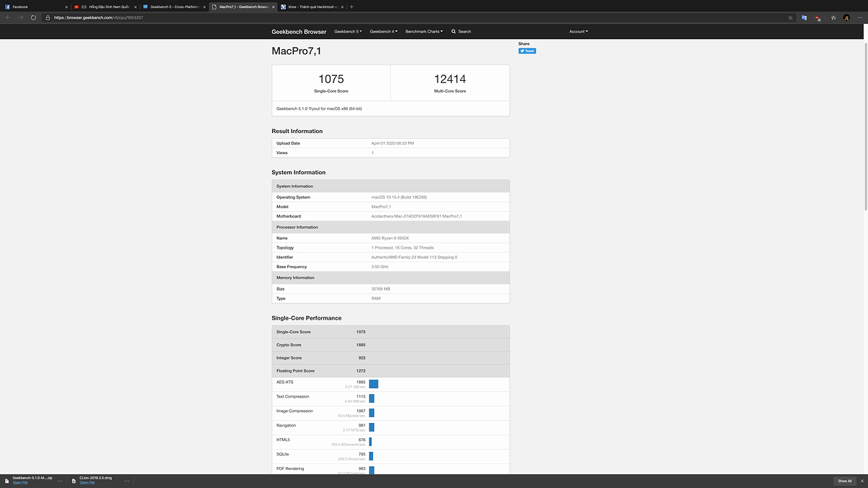Open options for Geekbench zip download
Image resolution: width=868 pixels, height=488 pixels.
point(60,480)
